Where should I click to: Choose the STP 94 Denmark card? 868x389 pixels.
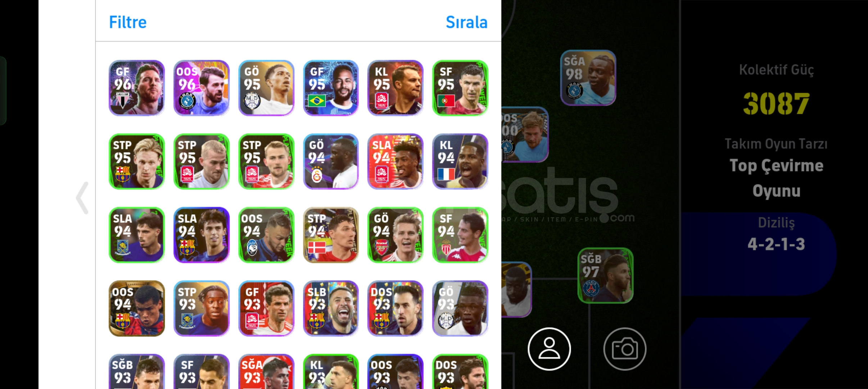click(331, 235)
